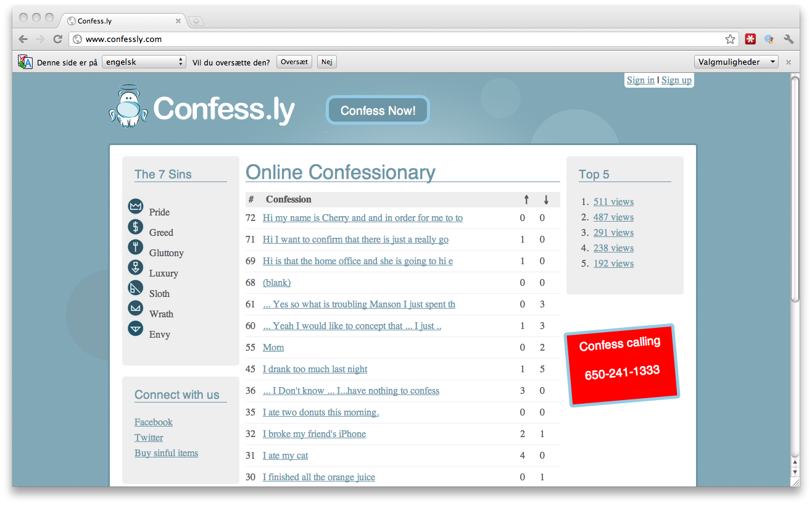Open a new tab with the plus button
Screen dimensions: 812x505
point(196,21)
